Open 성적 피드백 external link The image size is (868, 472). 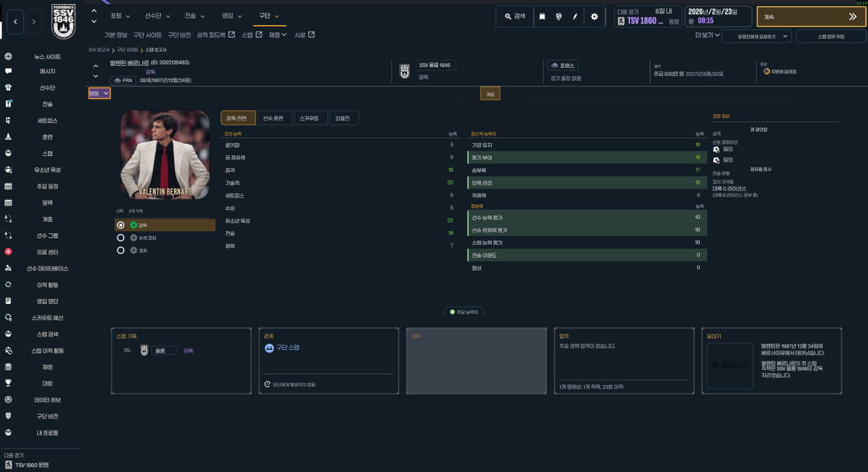click(216, 35)
